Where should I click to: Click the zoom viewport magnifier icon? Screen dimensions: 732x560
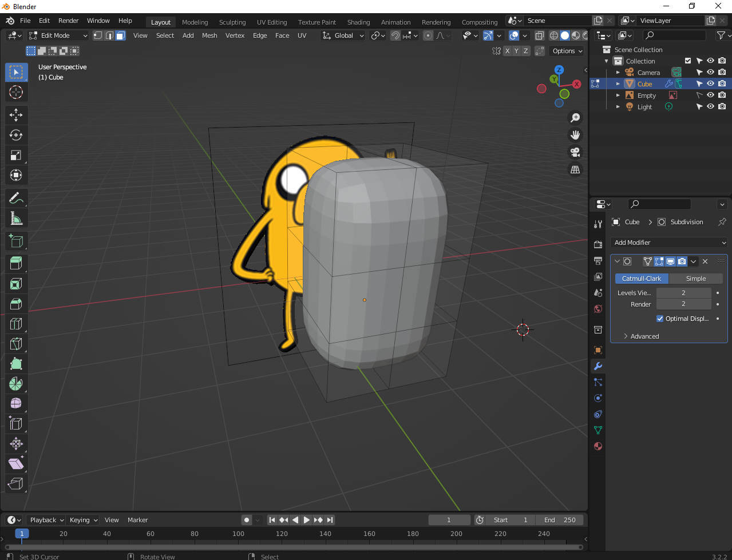click(x=575, y=118)
